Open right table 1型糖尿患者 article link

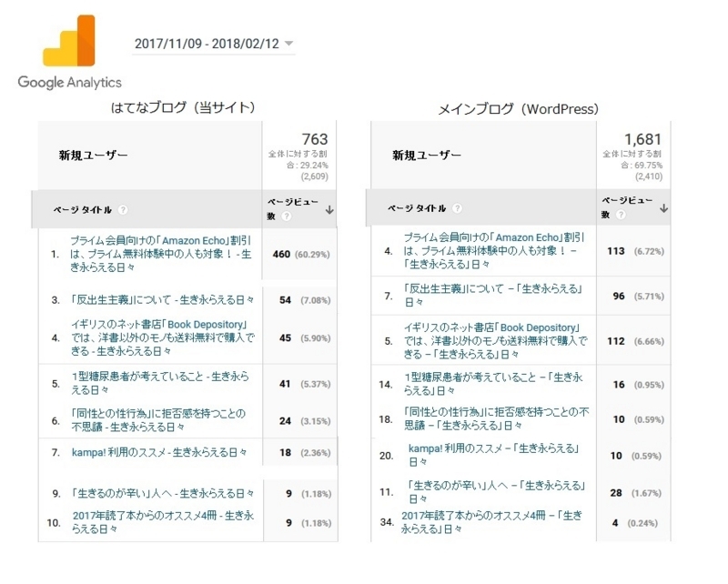coord(493,384)
